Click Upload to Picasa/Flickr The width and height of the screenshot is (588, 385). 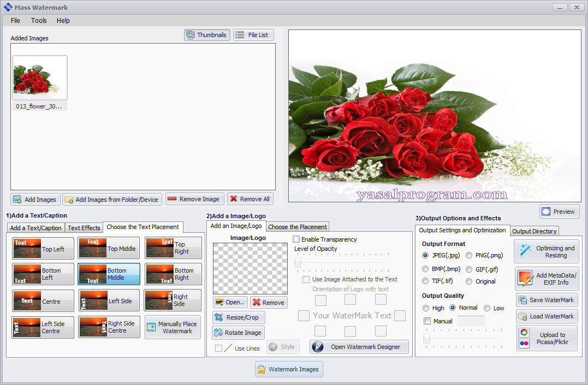(547, 339)
